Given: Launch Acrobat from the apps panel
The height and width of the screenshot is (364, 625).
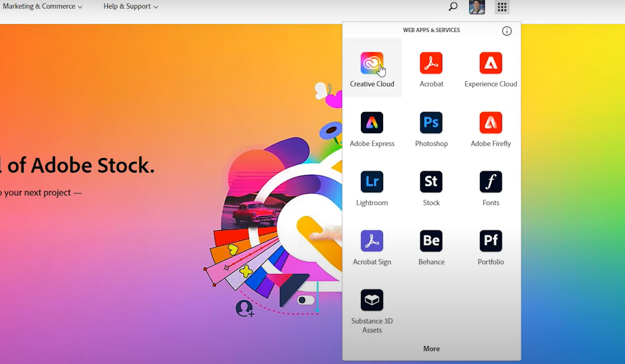Looking at the screenshot, I should coord(431,63).
